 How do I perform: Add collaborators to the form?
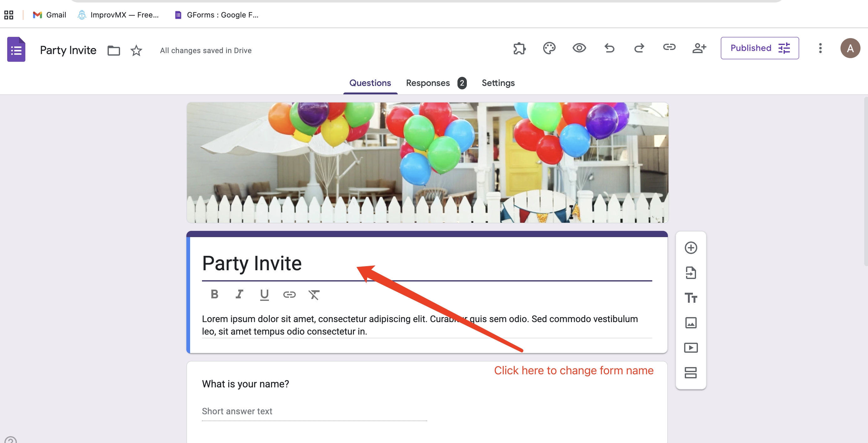coord(699,48)
